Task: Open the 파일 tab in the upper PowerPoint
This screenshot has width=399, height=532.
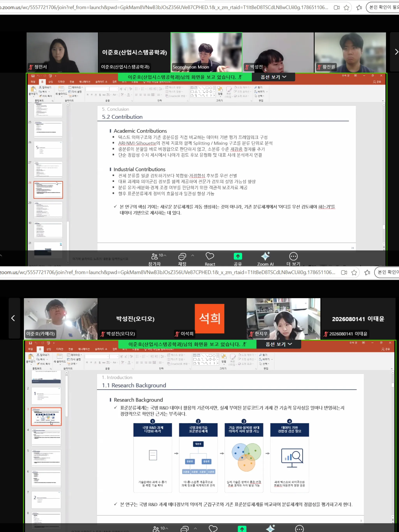Action: point(33,82)
